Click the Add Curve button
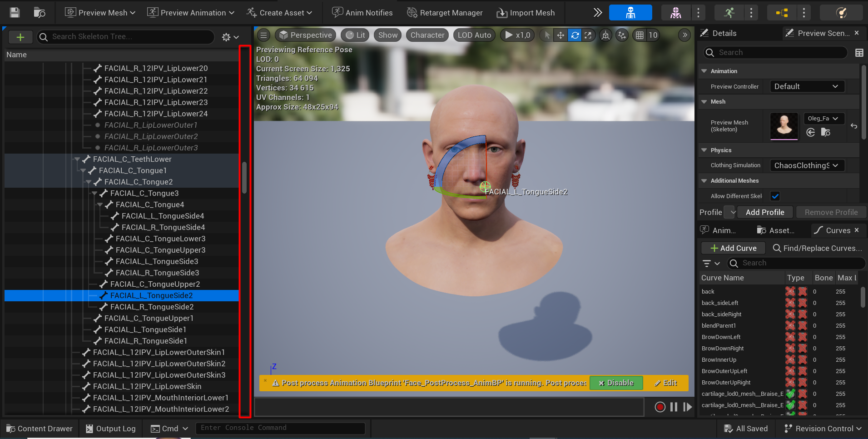Viewport: 868px width, 439px height. point(733,248)
